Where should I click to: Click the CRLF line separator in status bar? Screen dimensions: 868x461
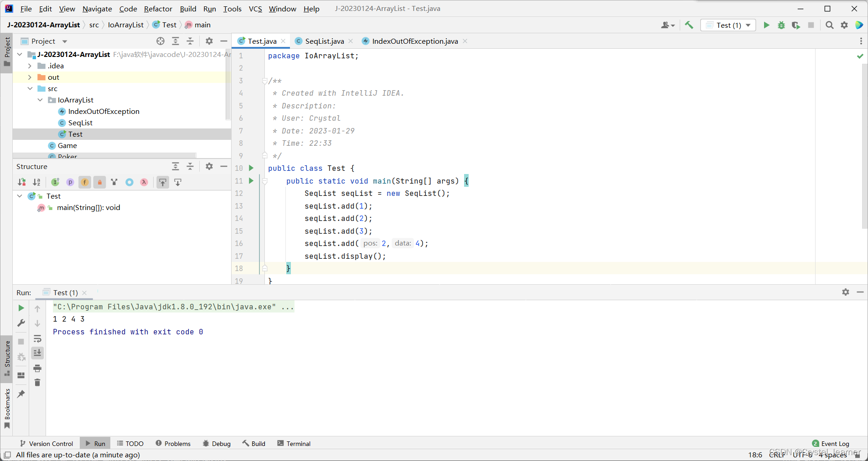click(x=777, y=455)
